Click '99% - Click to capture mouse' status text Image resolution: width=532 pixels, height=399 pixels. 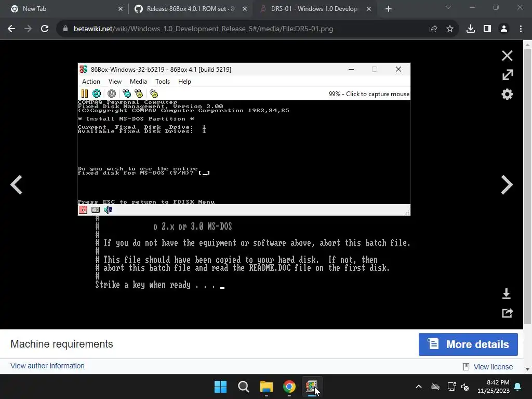(x=369, y=94)
